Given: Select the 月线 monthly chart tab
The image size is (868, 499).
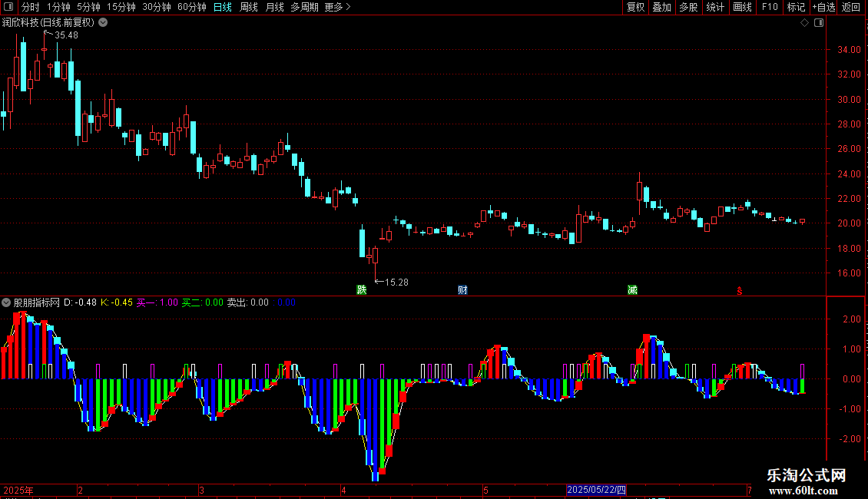Looking at the screenshot, I should point(274,7).
